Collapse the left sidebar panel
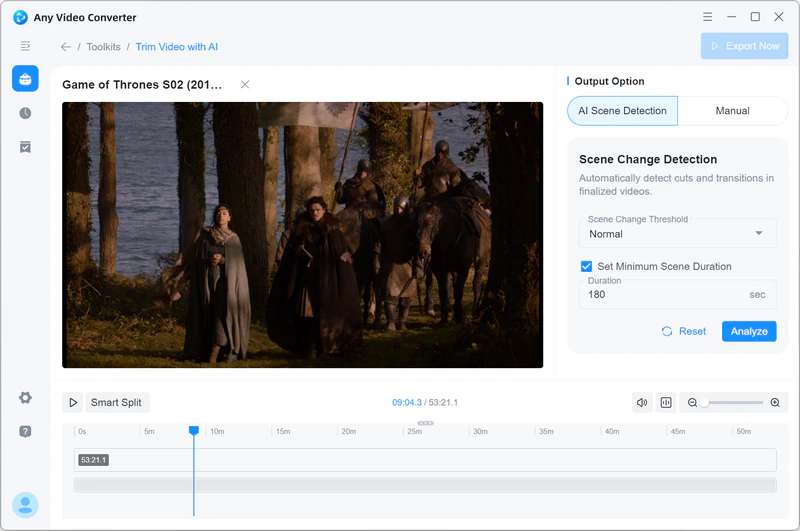Image resolution: width=800 pixels, height=531 pixels. coord(25,46)
